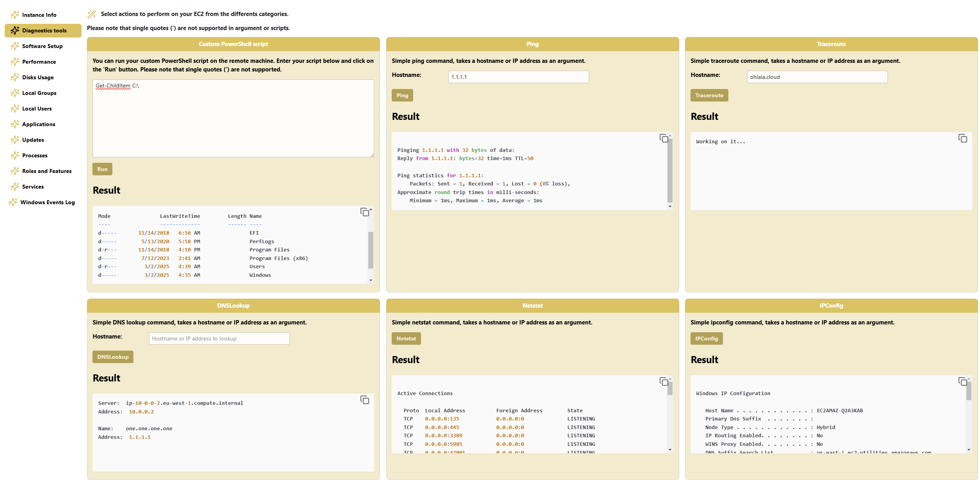Click the sparkle icon beside Processes
The image size is (980, 481).
click(15, 155)
